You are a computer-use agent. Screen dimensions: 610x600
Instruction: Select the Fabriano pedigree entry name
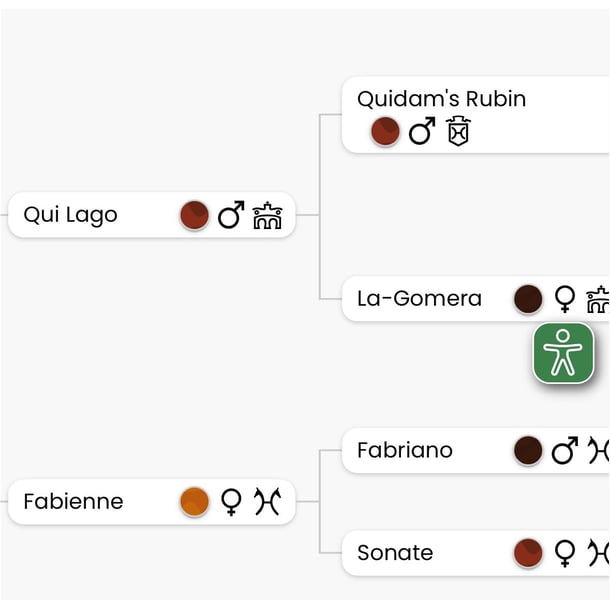[404, 451]
